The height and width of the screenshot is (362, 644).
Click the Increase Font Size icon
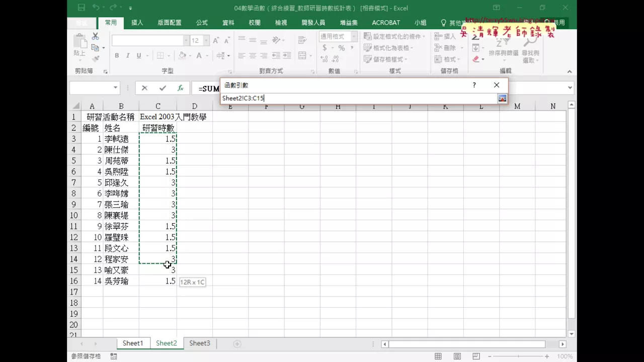point(216,41)
